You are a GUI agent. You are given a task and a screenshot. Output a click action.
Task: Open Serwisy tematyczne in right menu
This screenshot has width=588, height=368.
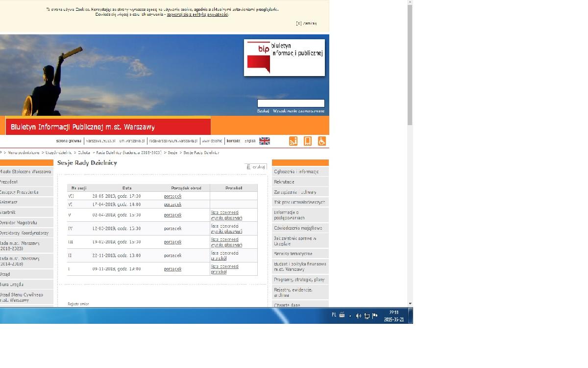300,254
